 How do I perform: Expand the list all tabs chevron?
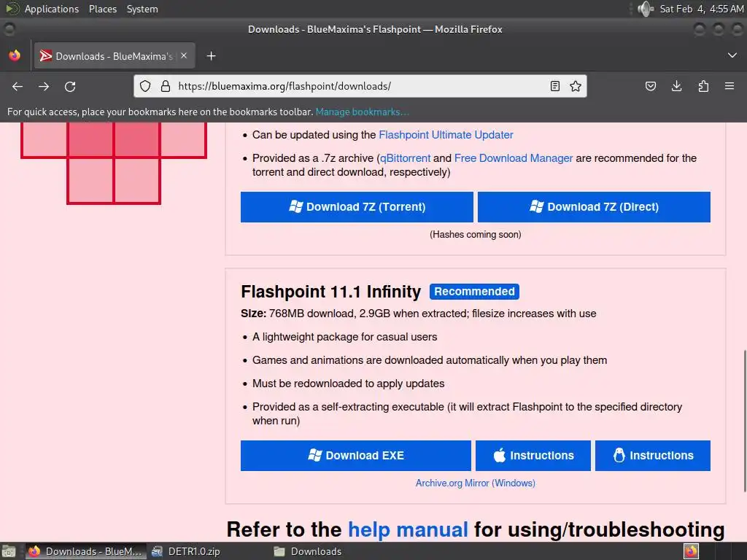(732, 55)
